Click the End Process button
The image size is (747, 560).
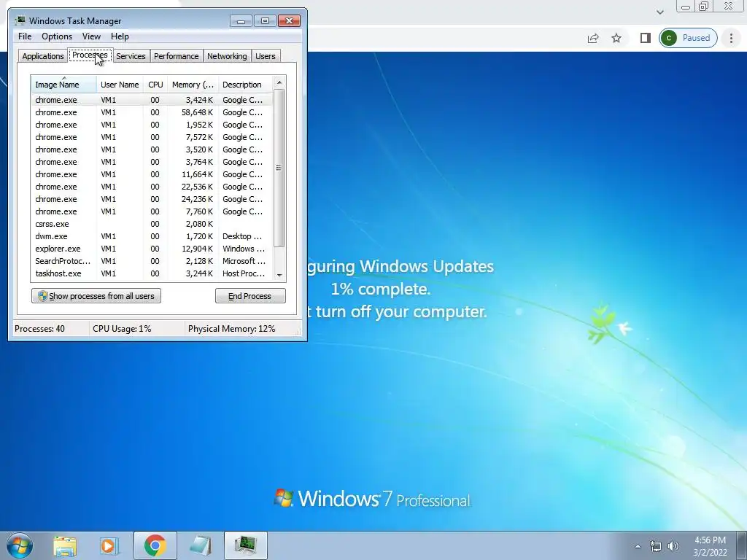click(x=251, y=296)
